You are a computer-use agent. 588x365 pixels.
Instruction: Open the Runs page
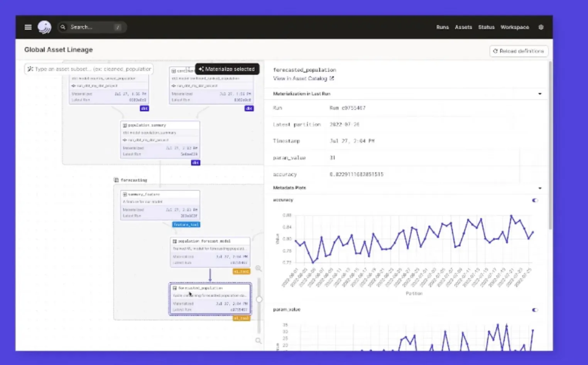point(443,27)
